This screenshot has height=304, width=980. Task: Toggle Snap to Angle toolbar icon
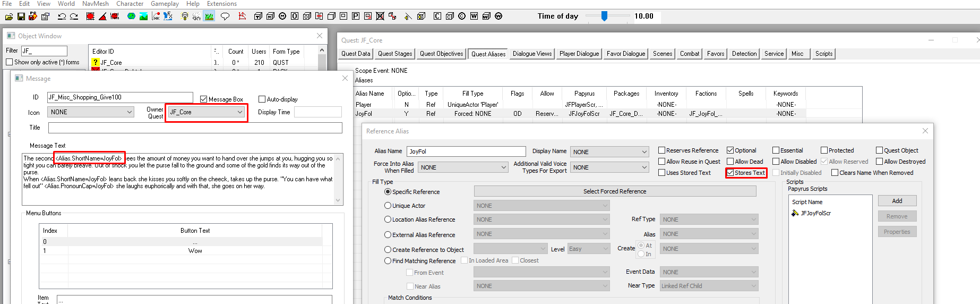pos(102,16)
